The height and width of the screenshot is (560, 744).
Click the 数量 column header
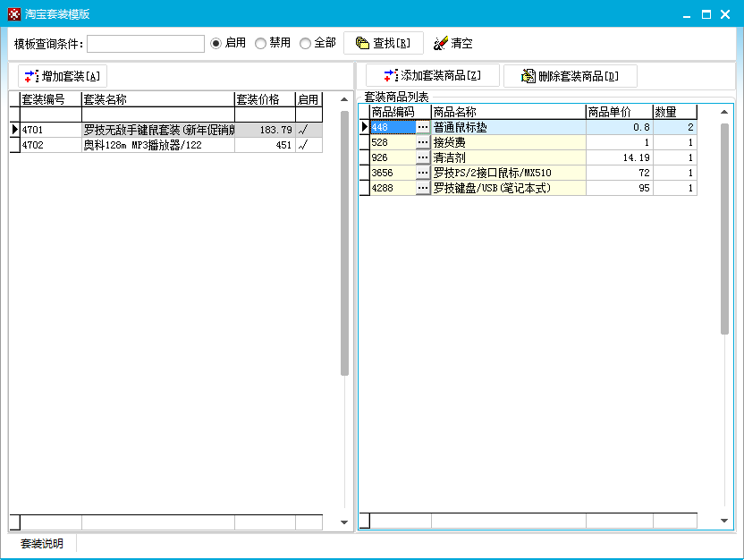click(x=675, y=112)
